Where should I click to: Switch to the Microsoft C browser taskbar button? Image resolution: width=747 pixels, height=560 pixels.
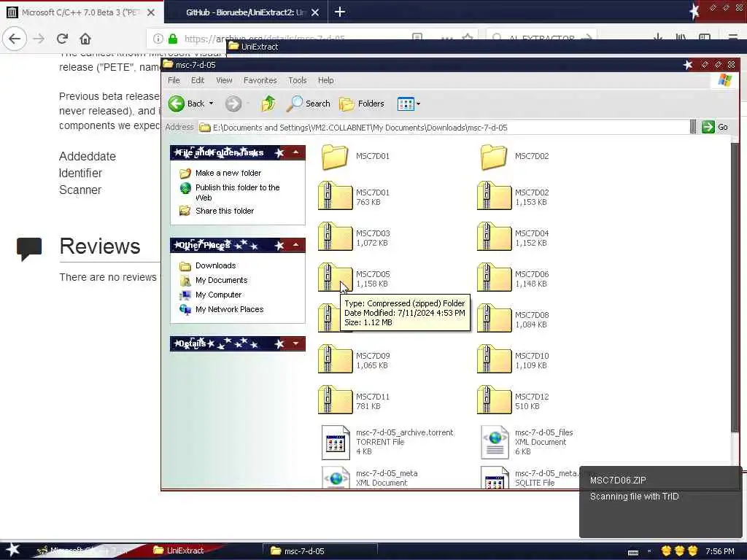(81, 551)
